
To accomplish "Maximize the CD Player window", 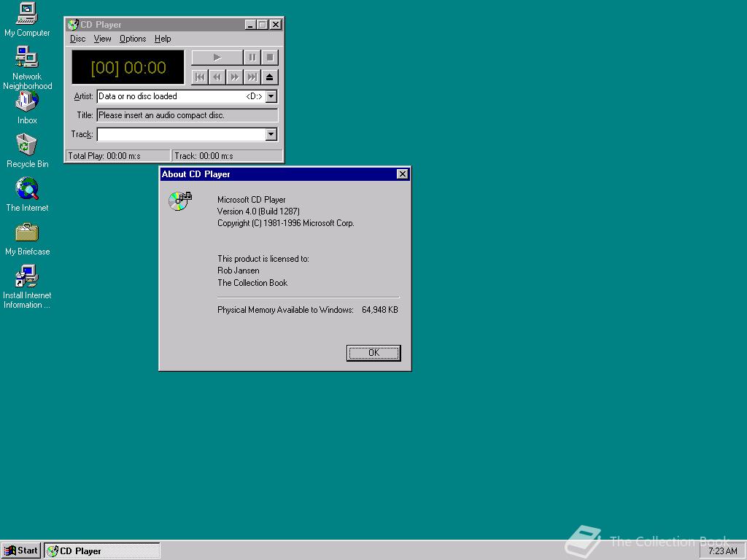I will pyautogui.click(x=263, y=25).
